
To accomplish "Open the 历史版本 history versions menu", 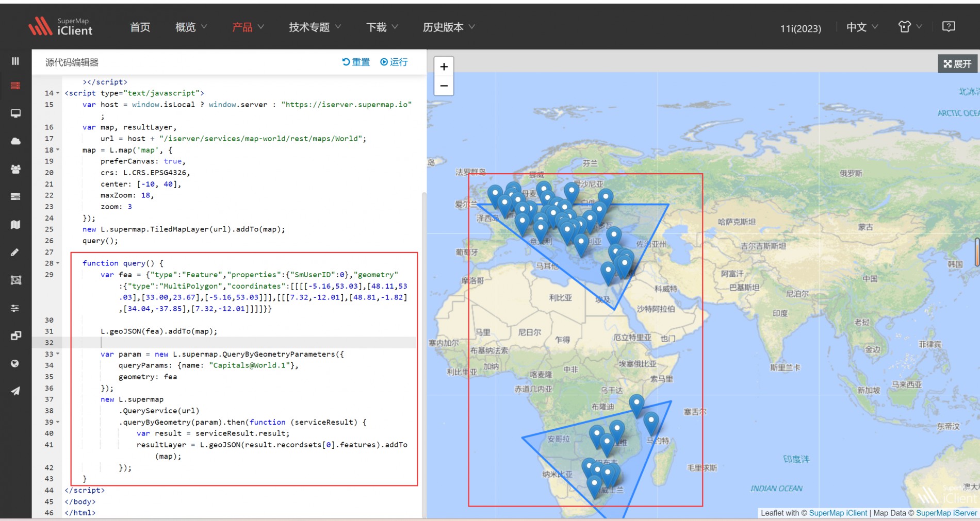I will (449, 27).
